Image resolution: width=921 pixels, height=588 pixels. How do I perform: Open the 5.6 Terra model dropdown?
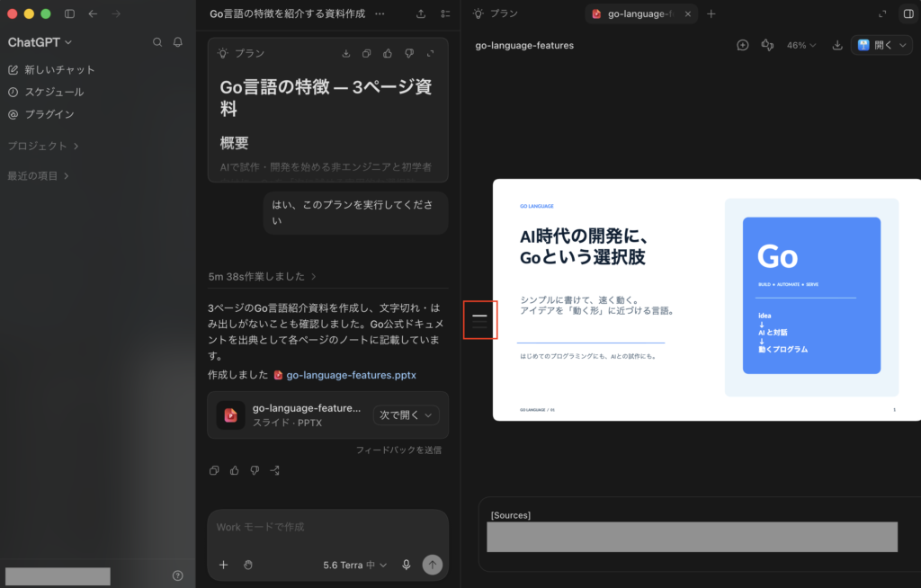354,566
